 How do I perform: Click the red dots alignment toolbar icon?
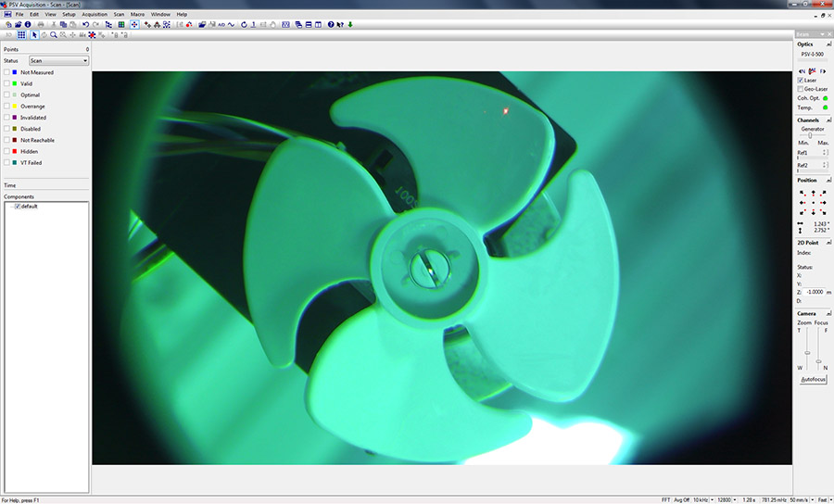pyautogui.click(x=189, y=24)
